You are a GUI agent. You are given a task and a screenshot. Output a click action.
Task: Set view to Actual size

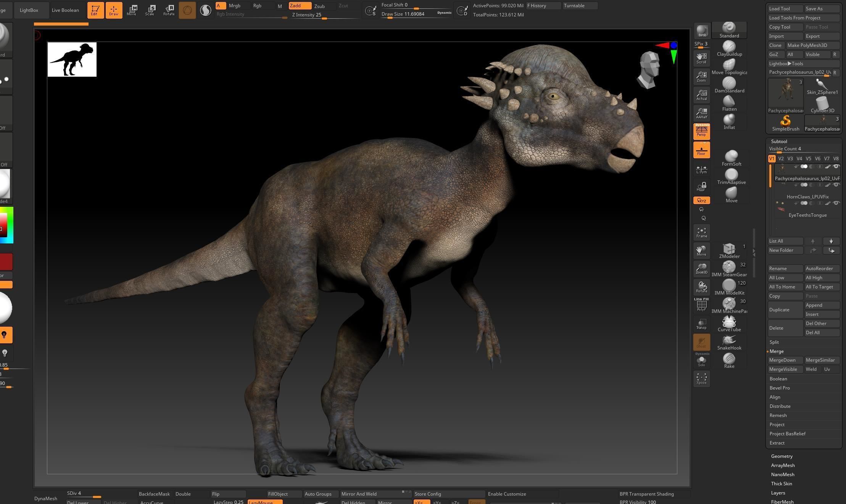point(701,95)
